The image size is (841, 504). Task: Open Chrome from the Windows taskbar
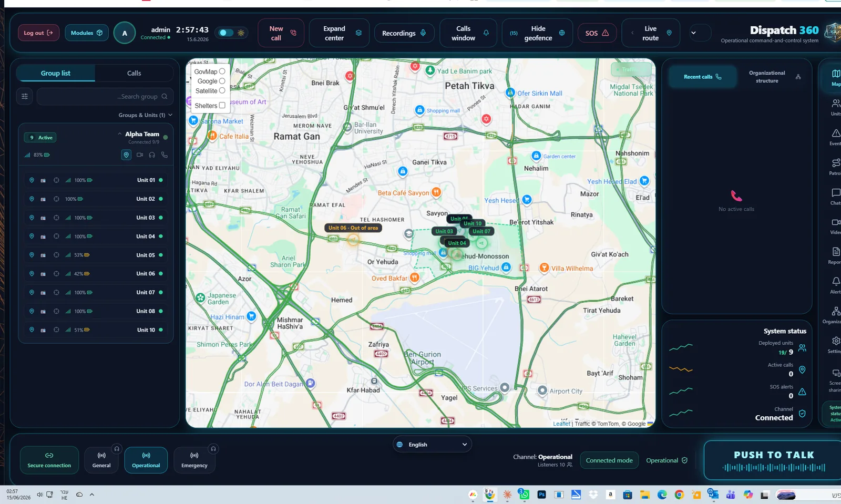point(679,495)
